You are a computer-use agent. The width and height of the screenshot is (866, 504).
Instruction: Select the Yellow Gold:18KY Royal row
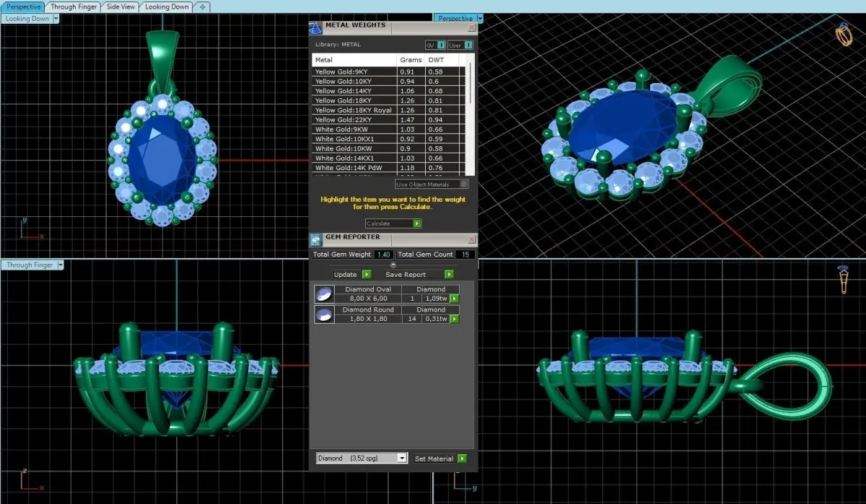[x=390, y=110]
